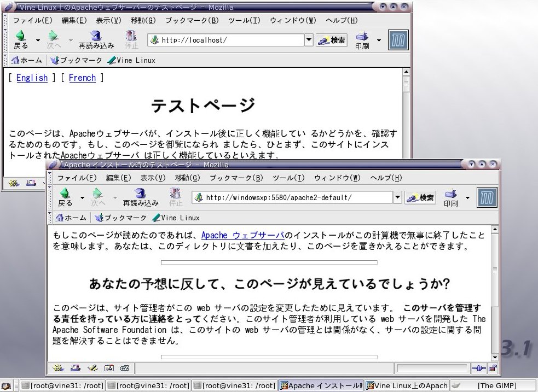538x392 pixels.
Task: Click the Apache インストール taskbar entry
Action: point(321,386)
